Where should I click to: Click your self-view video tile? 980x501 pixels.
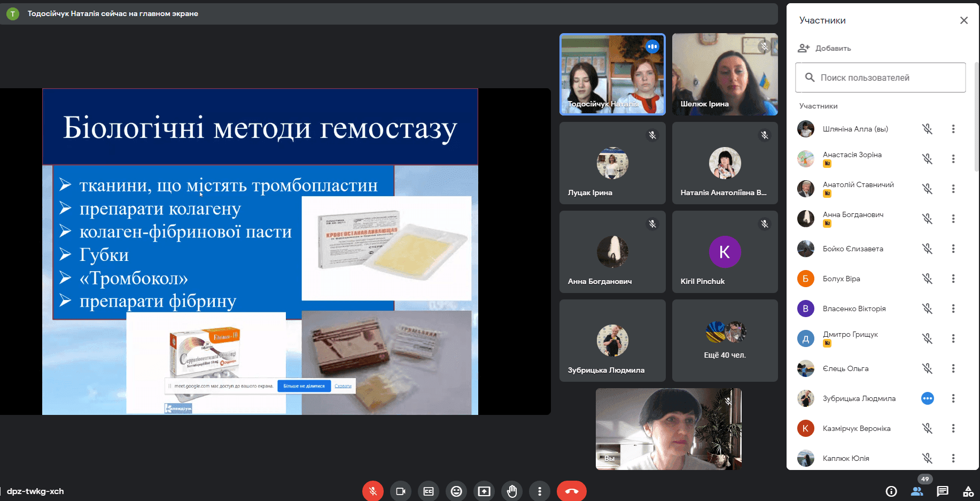pos(668,429)
